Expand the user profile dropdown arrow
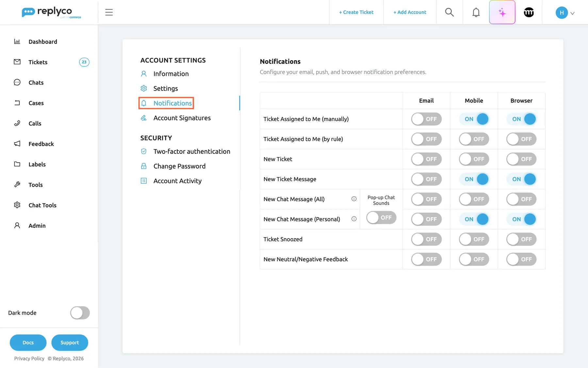The height and width of the screenshot is (368, 588). coord(572,13)
